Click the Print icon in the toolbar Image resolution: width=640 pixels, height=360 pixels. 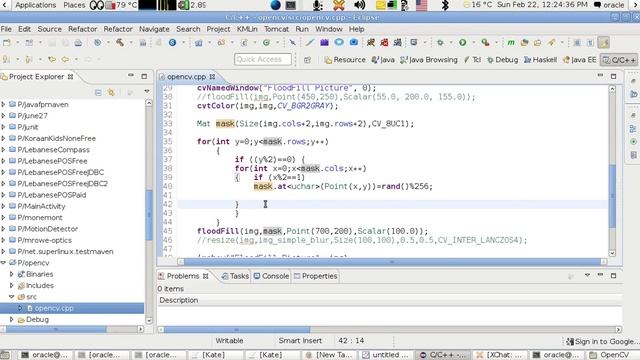[x=78, y=42]
